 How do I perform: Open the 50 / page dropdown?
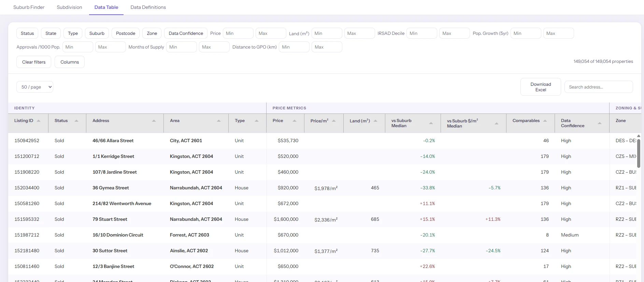35,87
